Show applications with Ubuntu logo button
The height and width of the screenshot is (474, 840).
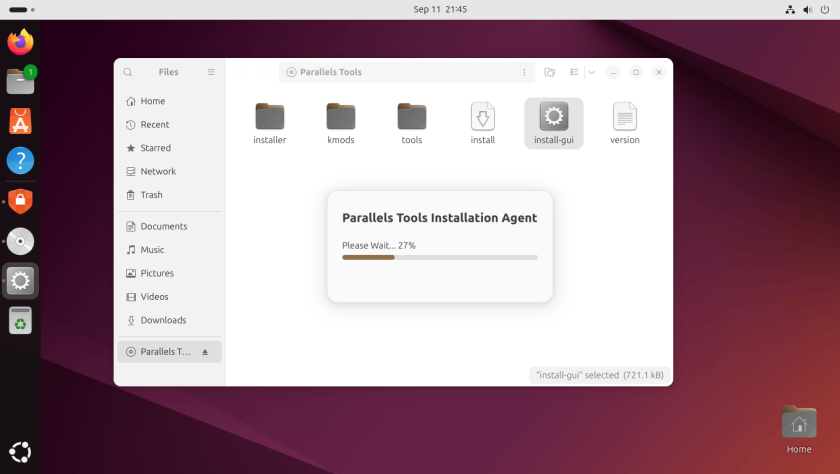pyautogui.click(x=20, y=452)
